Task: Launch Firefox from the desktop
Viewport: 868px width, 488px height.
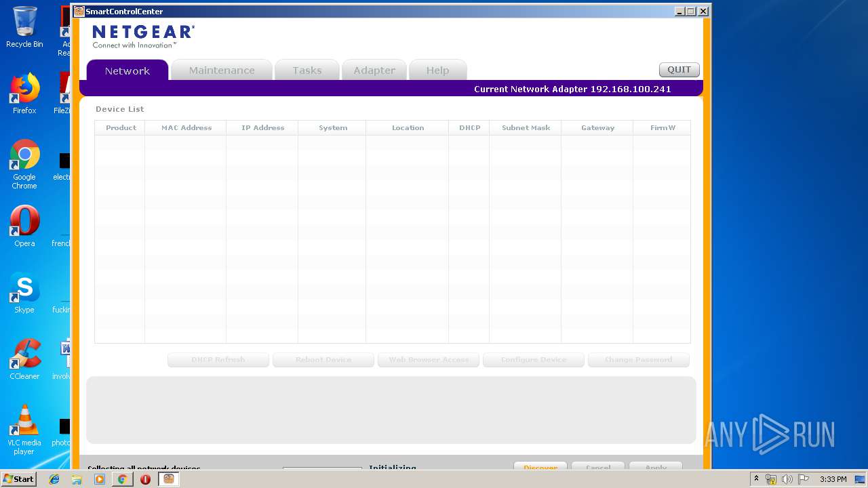Action: 24,94
